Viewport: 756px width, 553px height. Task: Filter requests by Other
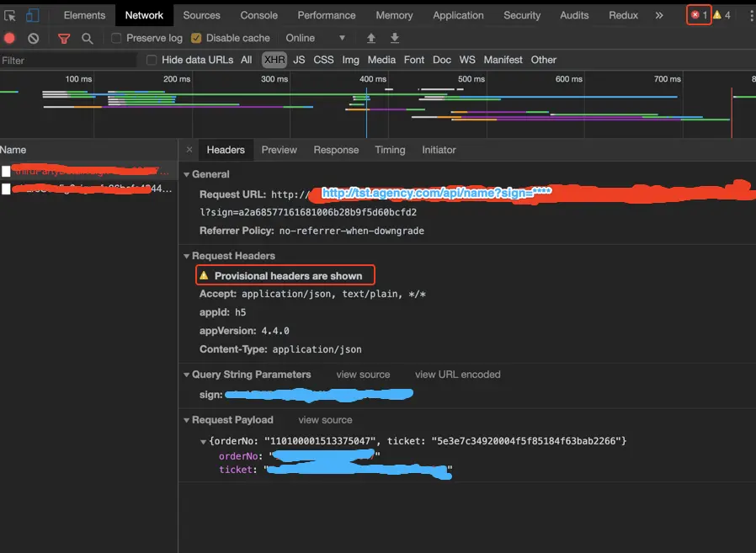pyautogui.click(x=543, y=60)
